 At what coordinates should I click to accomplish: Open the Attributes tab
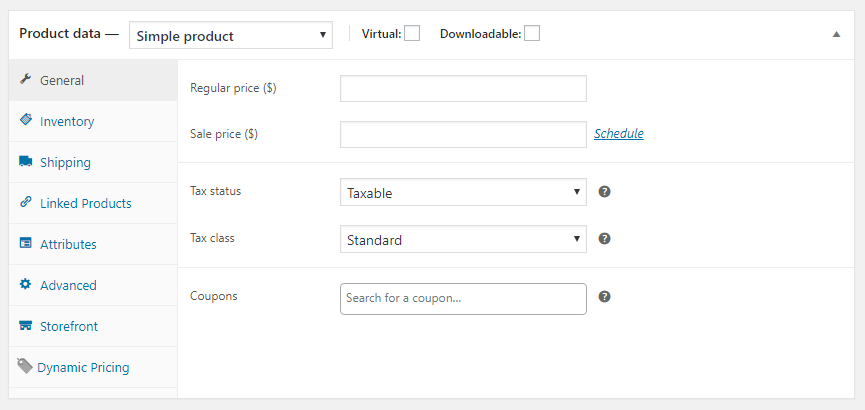[x=93, y=244]
